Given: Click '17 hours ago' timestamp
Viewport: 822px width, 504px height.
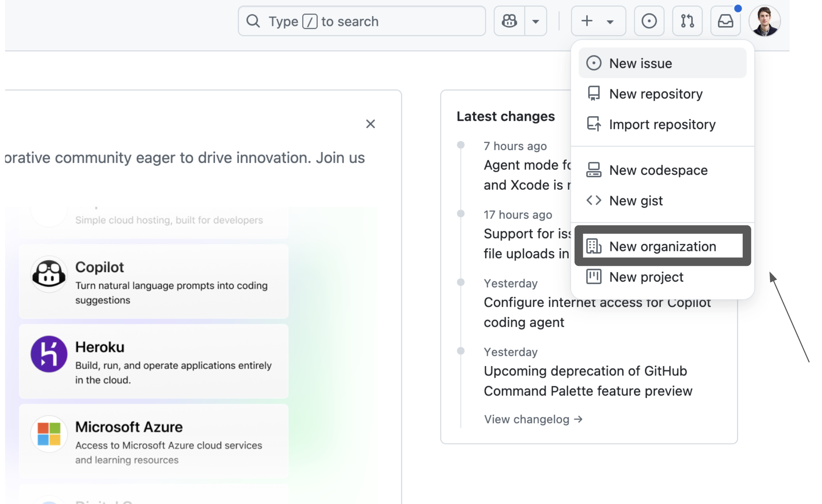Looking at the screenshot, I should click(518, 214).
